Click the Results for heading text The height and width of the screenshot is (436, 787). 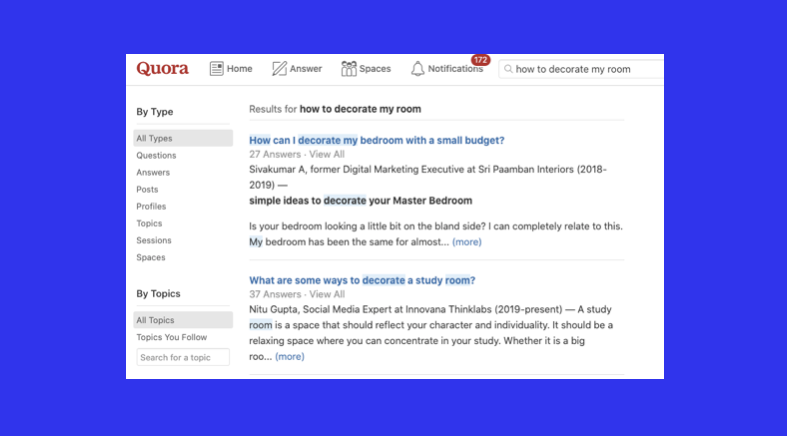coord(335,109)
